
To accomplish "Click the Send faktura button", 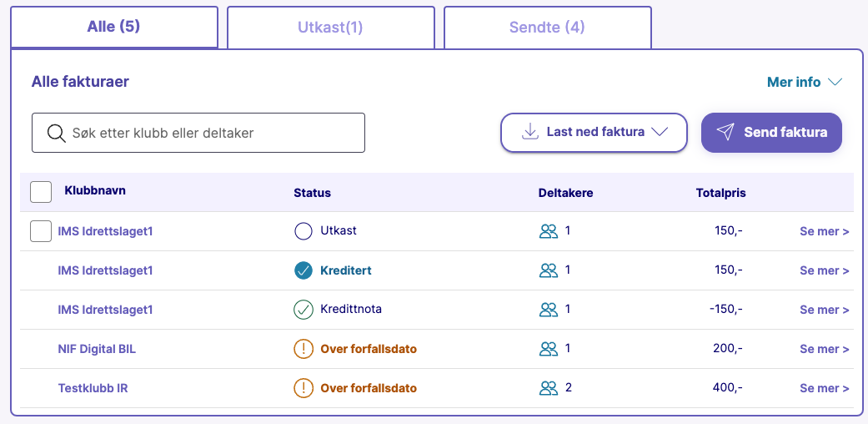I will coord(771,133).
